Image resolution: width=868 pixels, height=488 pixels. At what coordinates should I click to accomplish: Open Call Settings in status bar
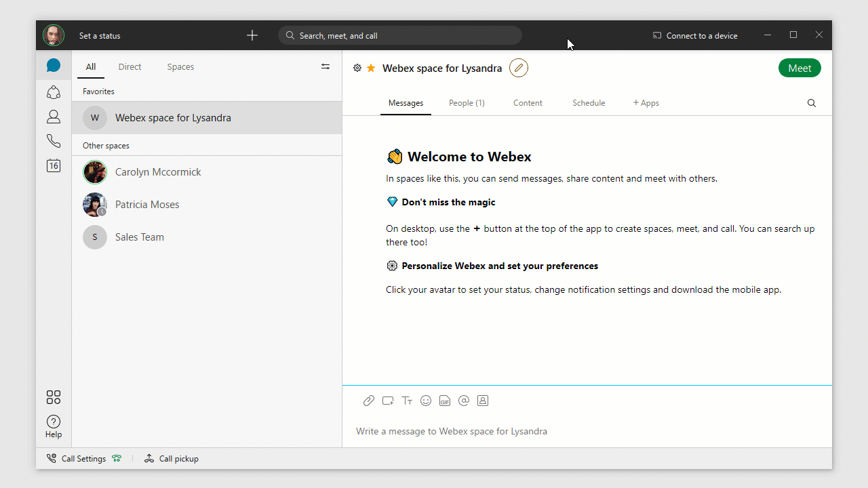click(x=77, y=459)
